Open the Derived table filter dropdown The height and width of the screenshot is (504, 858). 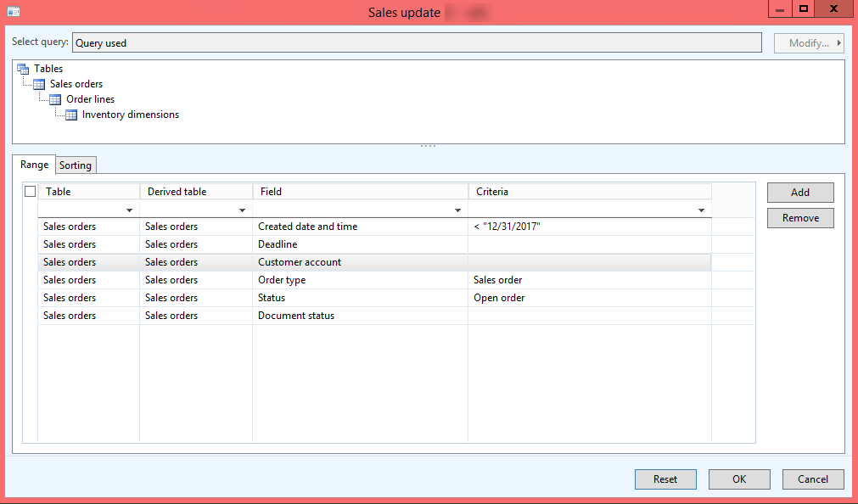tap(242, 210)
